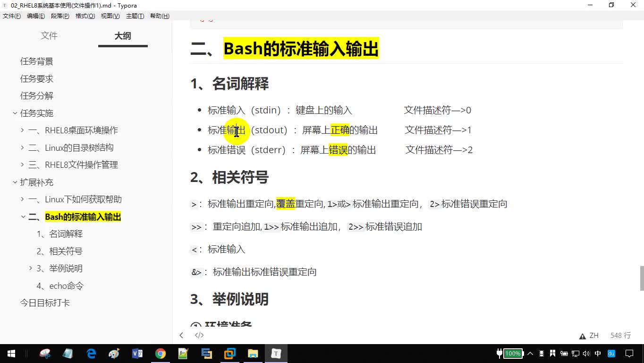The image size is (644, 363).
Task: Jump to 任务背景 in outline
Action: pyautogui.click(x=36, y=61)
